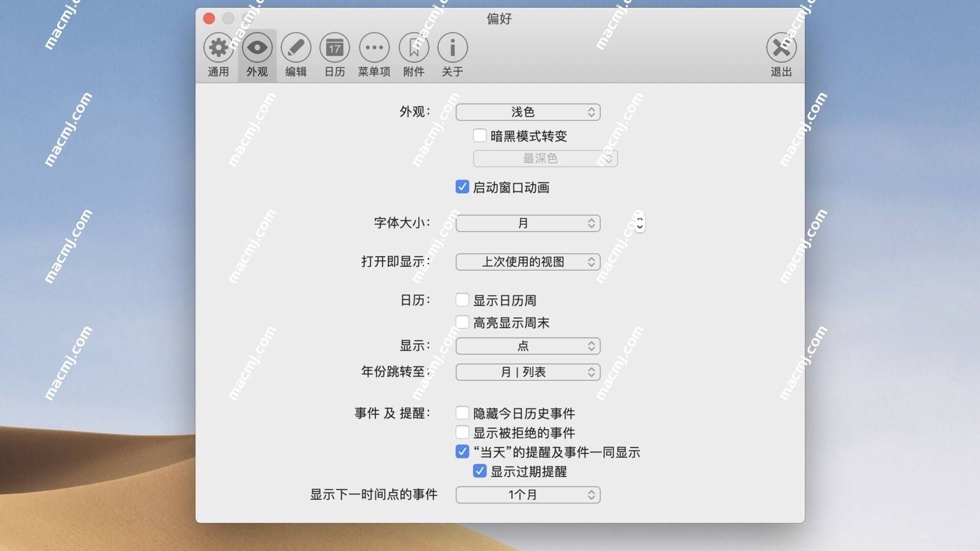Open the 附件 bookmark icon tab

pyautogui.click(x=414, y=55)
